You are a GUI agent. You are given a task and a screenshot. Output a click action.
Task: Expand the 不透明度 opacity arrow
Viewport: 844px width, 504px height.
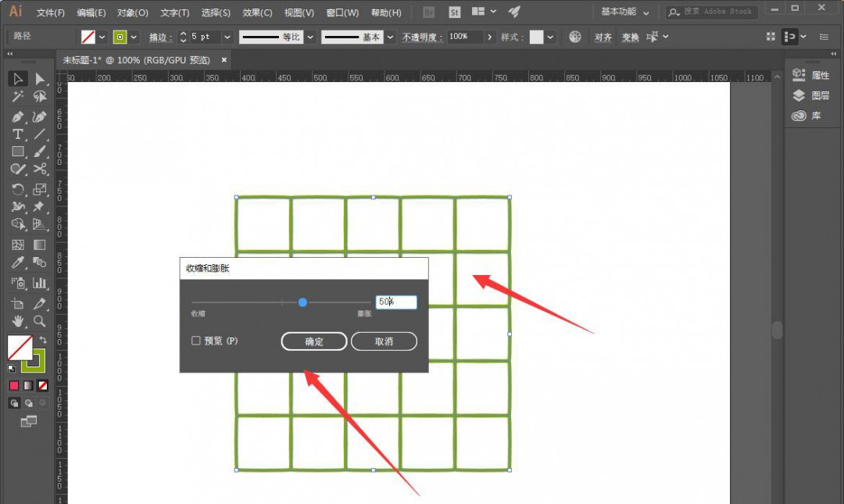[490, 37]
